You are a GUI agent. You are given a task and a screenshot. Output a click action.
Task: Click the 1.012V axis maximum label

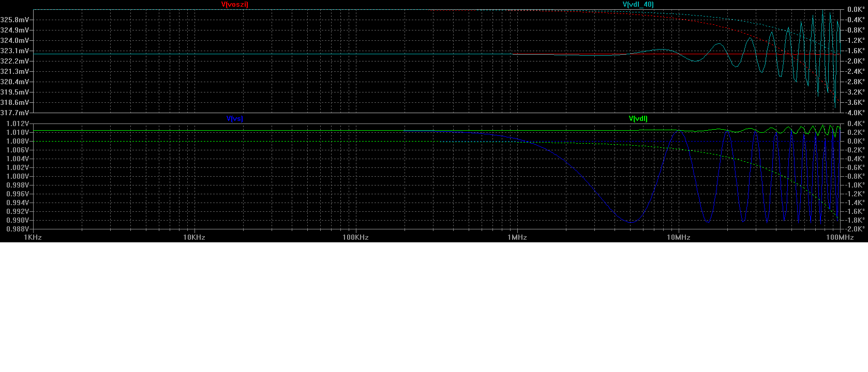[18, 123]
